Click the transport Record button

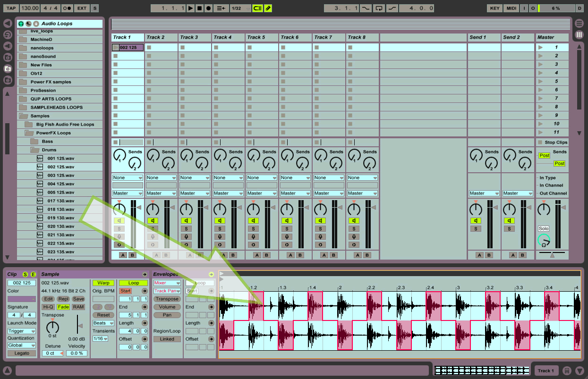208,8
